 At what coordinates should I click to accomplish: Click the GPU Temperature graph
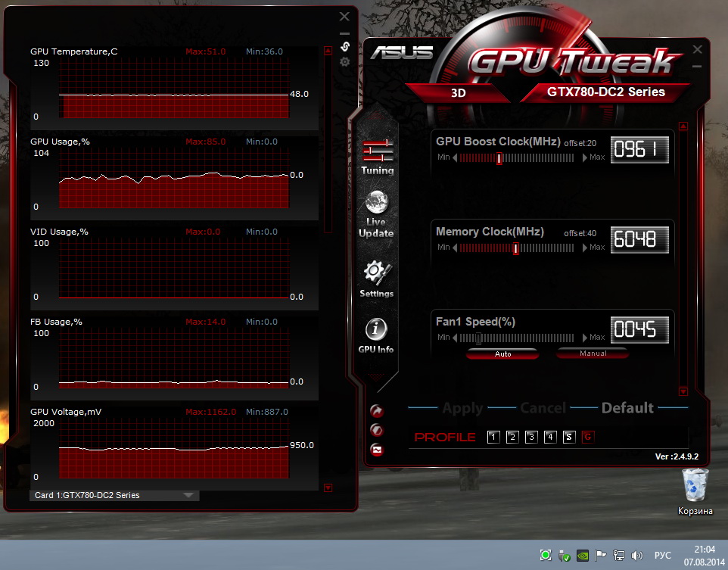173,89
